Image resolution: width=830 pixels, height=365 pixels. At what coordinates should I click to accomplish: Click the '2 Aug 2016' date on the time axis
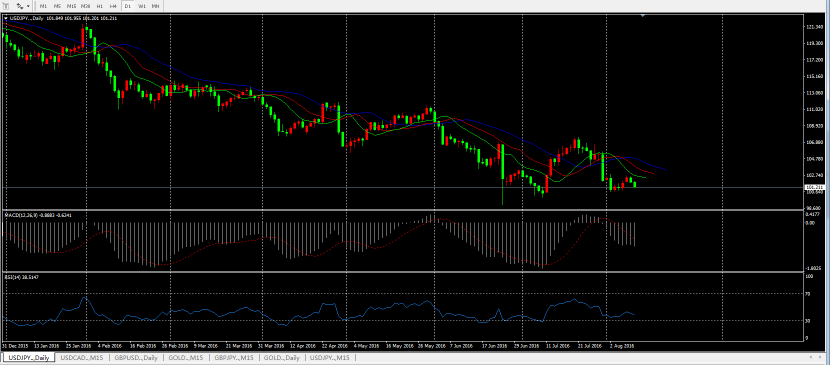pyautogui.click(x=622, y=345)
